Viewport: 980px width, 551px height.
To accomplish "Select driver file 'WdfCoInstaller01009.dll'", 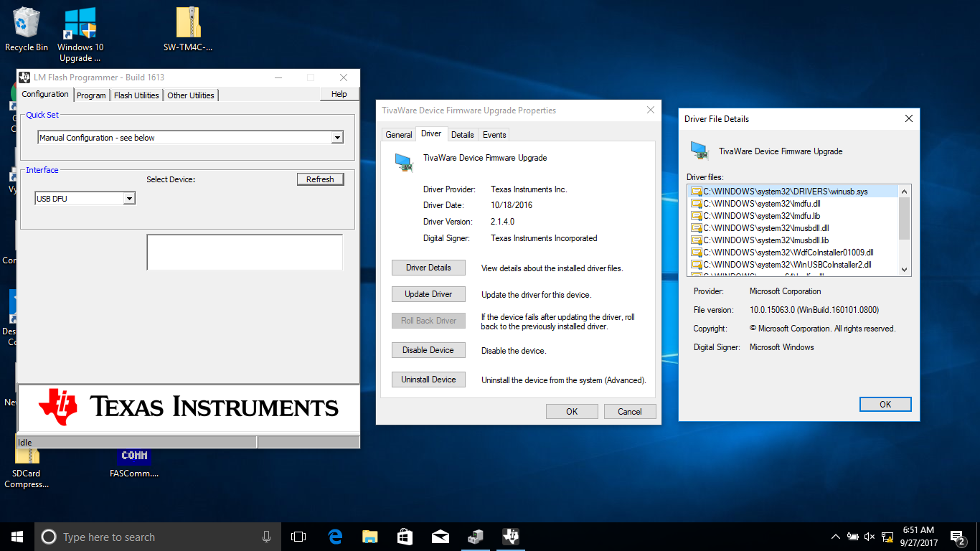I will coord(793,253).
